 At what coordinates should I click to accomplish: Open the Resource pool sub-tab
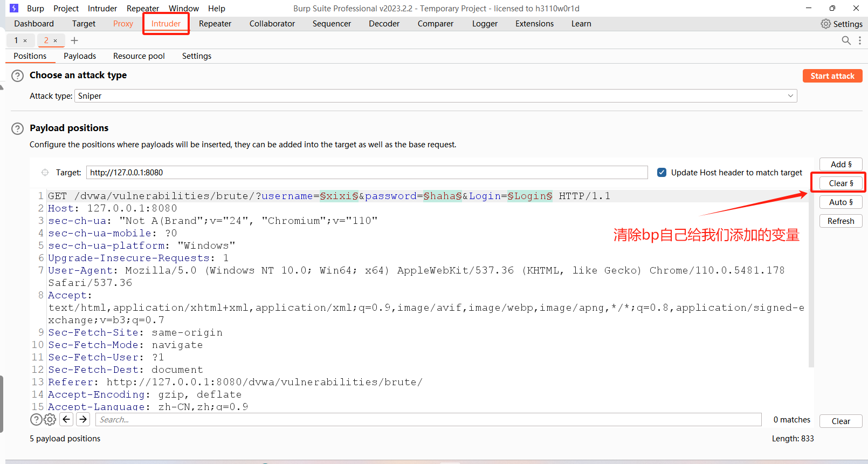point(139,56)
